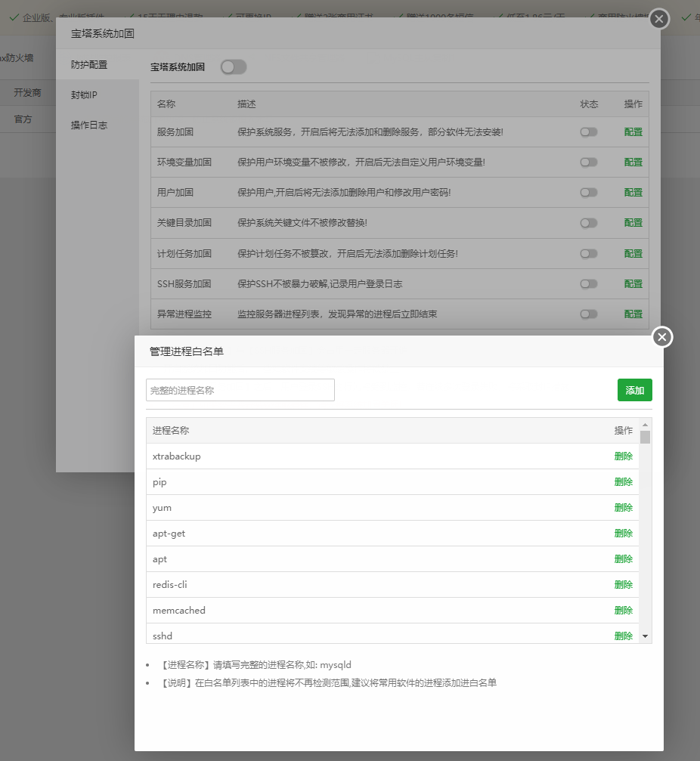Delete apt-get from the whitelist
This screenshot has width=700, height=761.
tap(624, 534)
